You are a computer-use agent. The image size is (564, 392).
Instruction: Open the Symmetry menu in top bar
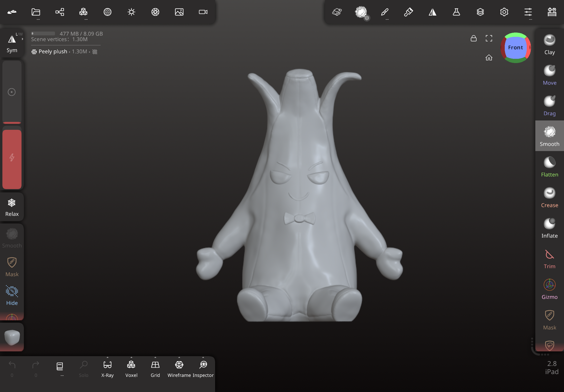coord(432,12)
